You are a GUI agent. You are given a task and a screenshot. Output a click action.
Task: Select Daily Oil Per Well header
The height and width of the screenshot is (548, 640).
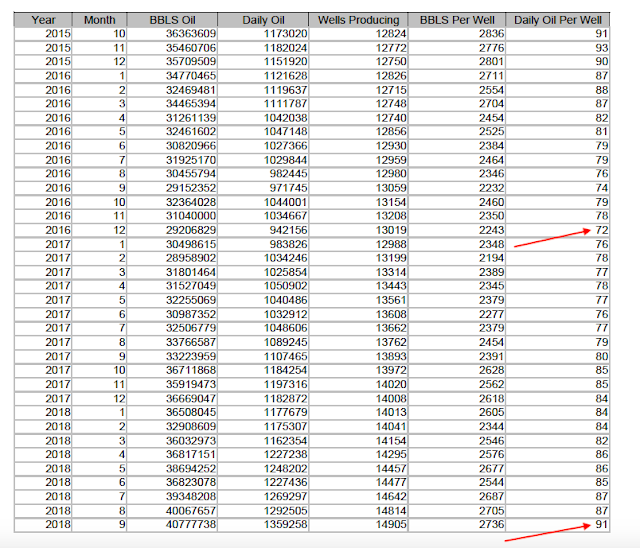[x=558, y=20]
